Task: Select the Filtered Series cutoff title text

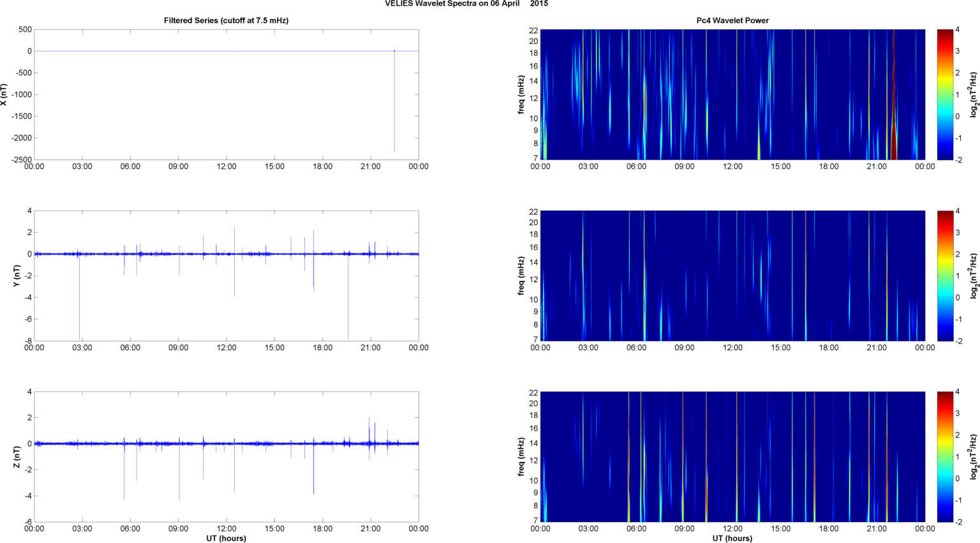Action: [x=226, y=20]
